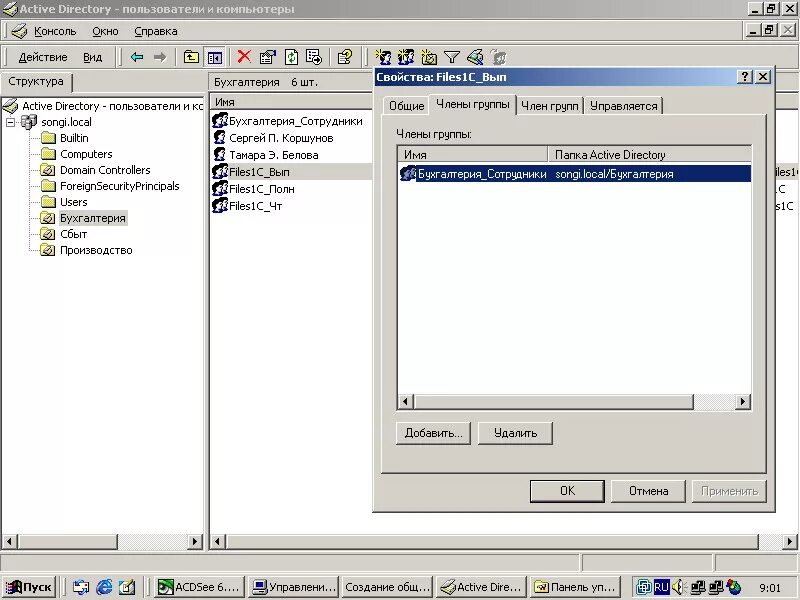Select the Производство unit in tree

[x=96, y=250]
